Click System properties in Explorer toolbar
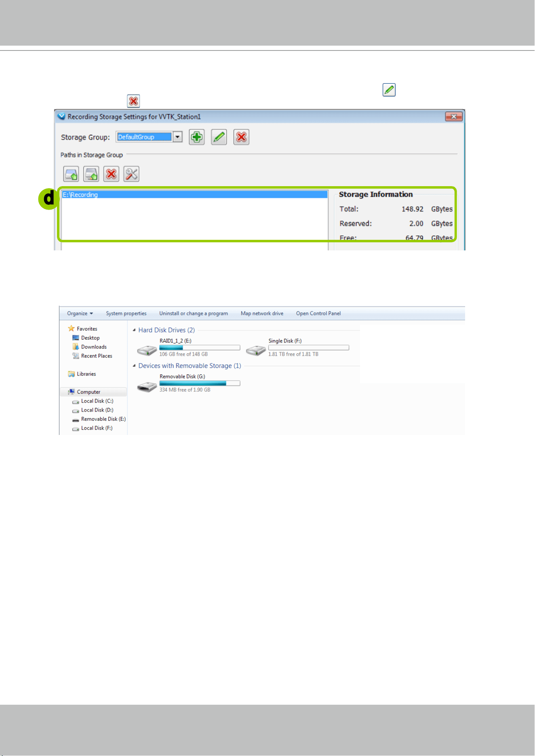 pos(126,313)
